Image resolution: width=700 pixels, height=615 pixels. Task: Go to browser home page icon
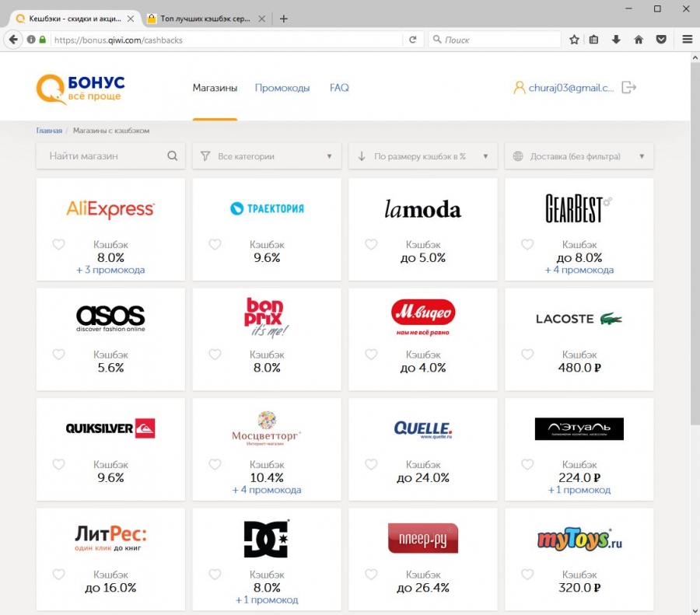[639, 40]
